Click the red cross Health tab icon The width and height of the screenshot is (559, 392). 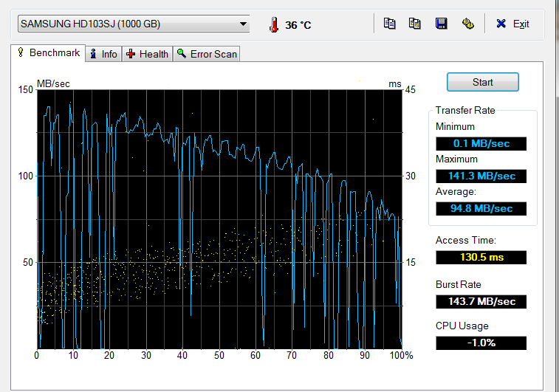click(x=131, y=54)
